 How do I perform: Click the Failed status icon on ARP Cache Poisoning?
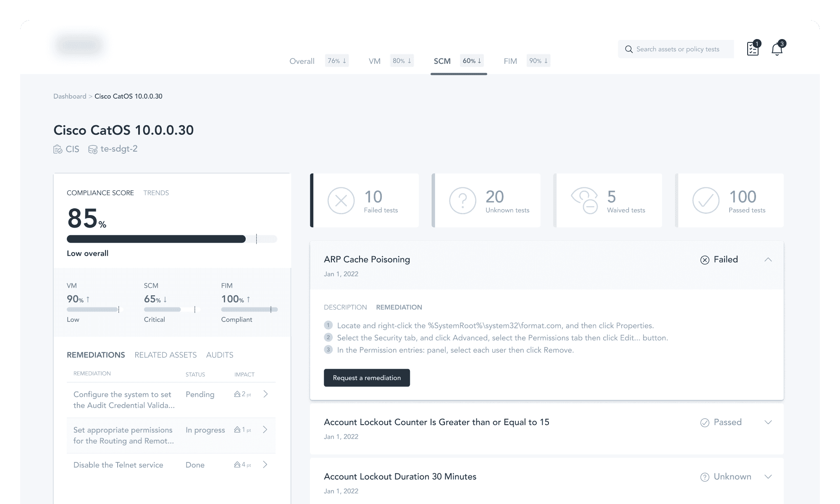pyautogui.click(x=705, y=260)
